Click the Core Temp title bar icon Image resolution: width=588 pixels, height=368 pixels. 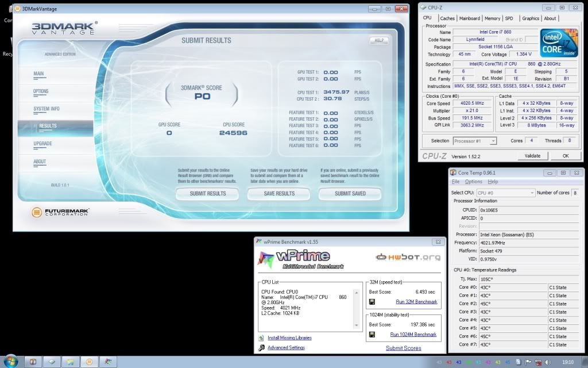pyautogui.click(x=453, y=172)
